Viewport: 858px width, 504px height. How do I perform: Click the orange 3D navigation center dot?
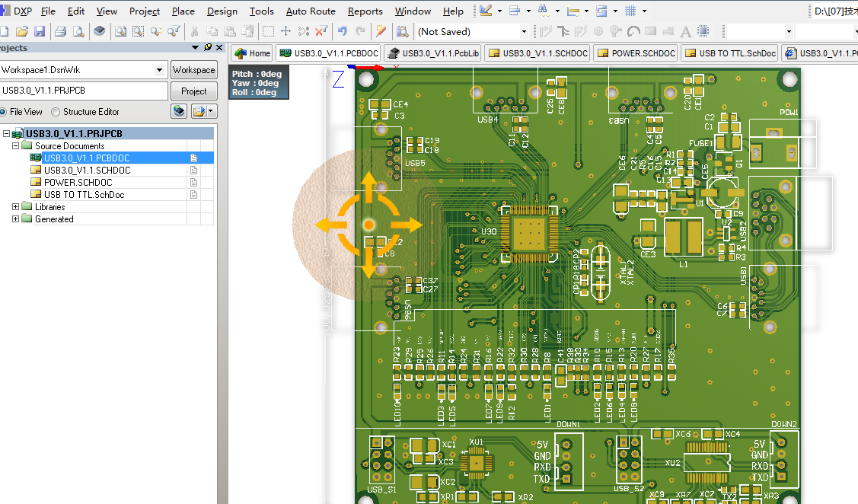(368, 225)
